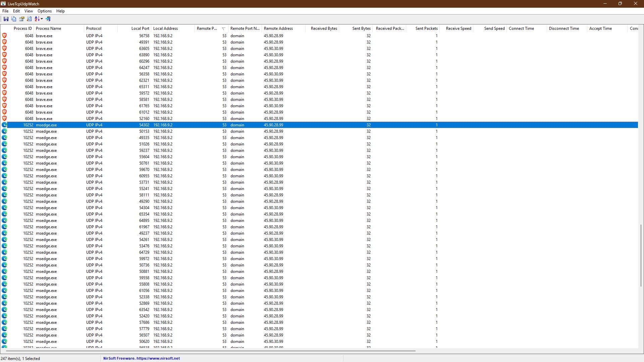The width and height of the screenshot is (644, 362).
Task: Click Edge icon of local port 65354 row
Action: tap(4, 214)
